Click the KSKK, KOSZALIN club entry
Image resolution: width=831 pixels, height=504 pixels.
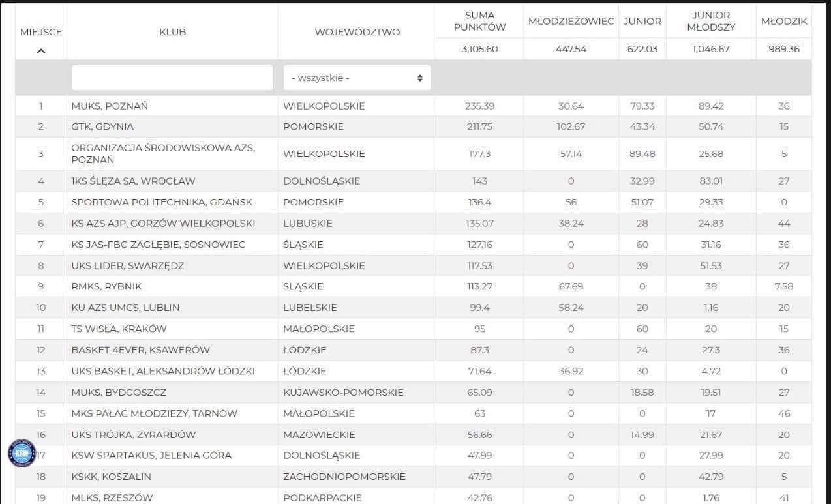click(111, 477)
